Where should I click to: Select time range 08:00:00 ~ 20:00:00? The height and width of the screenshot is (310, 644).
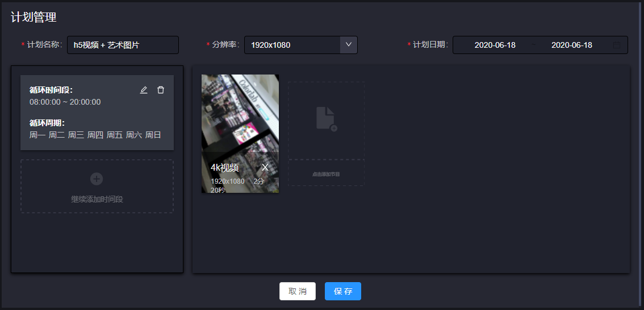point(65,102)
